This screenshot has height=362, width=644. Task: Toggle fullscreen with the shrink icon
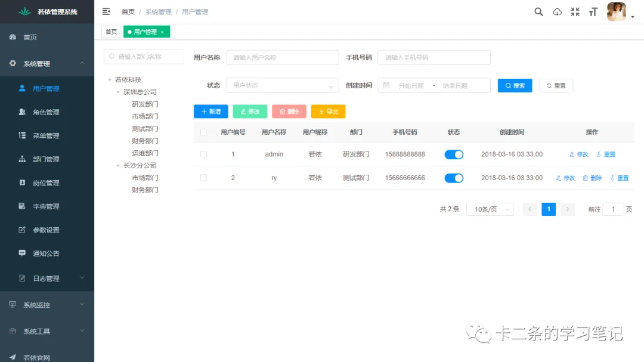(x=575, y=12)
